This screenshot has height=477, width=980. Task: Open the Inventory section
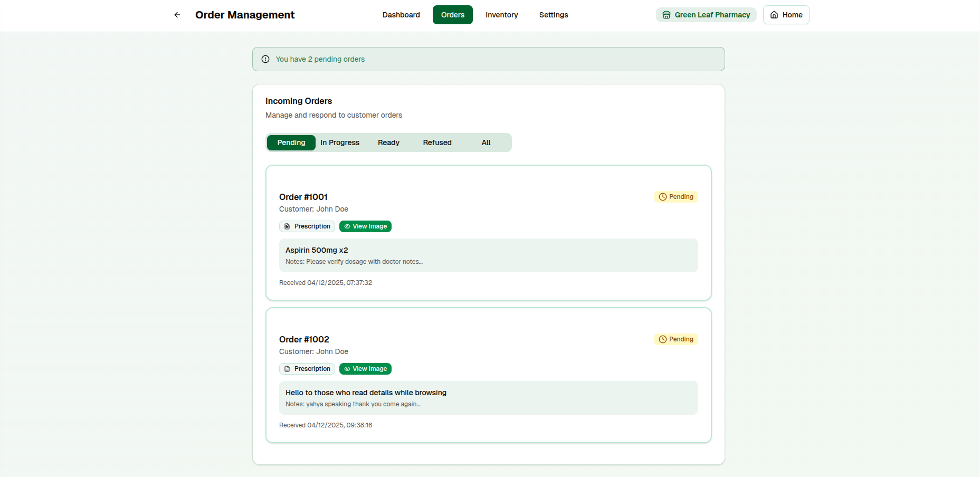click(501, 15)
